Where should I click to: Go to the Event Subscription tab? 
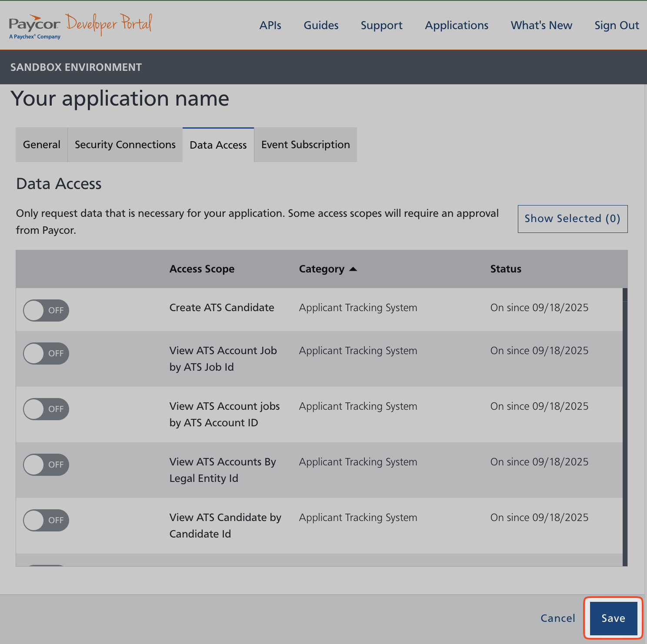coord(305,145)
